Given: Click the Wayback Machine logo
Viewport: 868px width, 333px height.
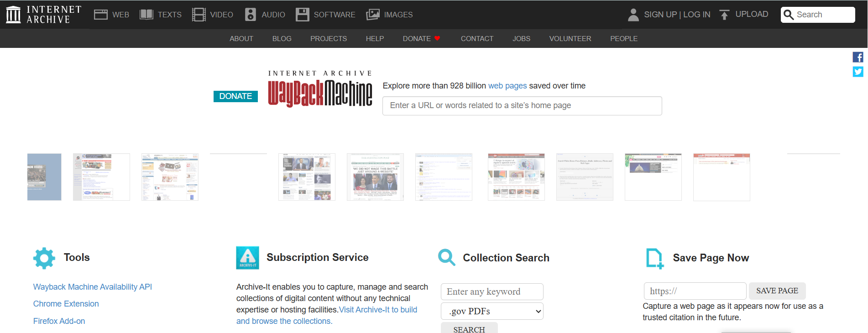Looking at the screenshot, I should pos(320,89).
